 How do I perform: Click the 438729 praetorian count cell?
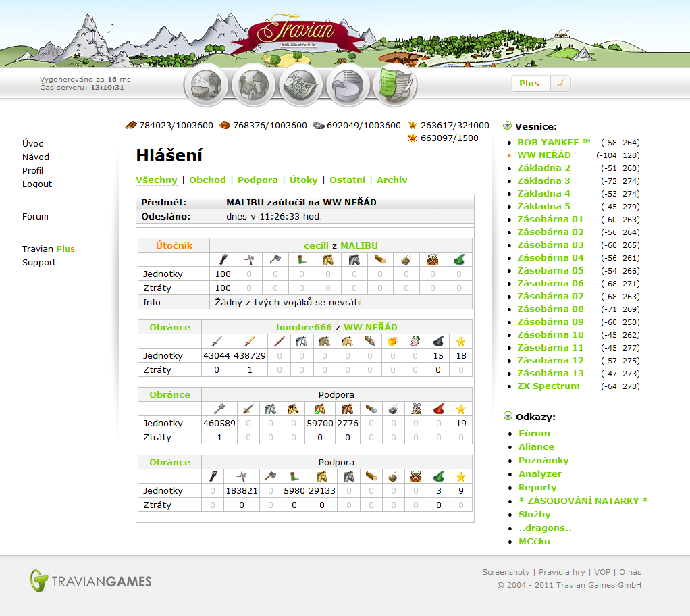click(x=250, y=356)
